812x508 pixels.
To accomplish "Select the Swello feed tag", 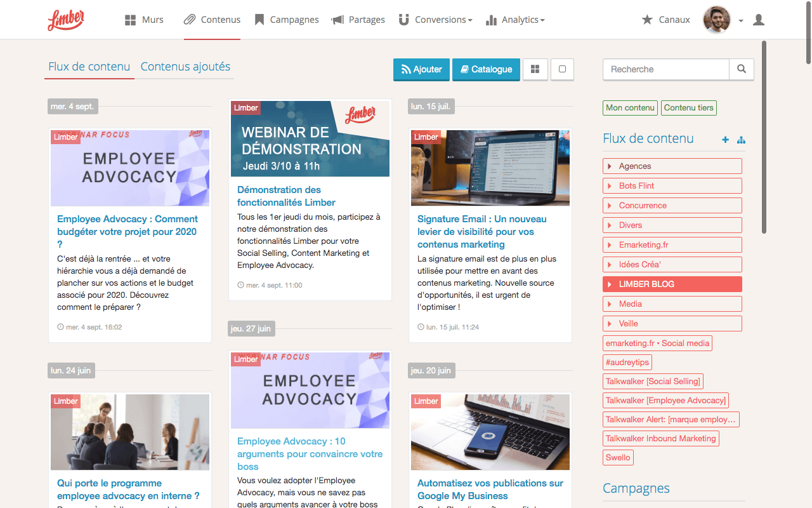I will click(x=618, y=458).
